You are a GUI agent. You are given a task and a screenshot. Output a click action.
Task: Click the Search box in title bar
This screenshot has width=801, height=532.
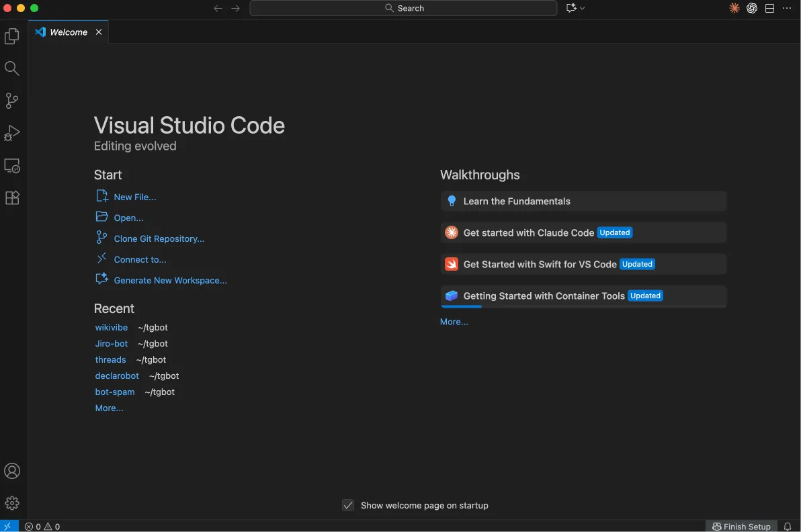403,8
